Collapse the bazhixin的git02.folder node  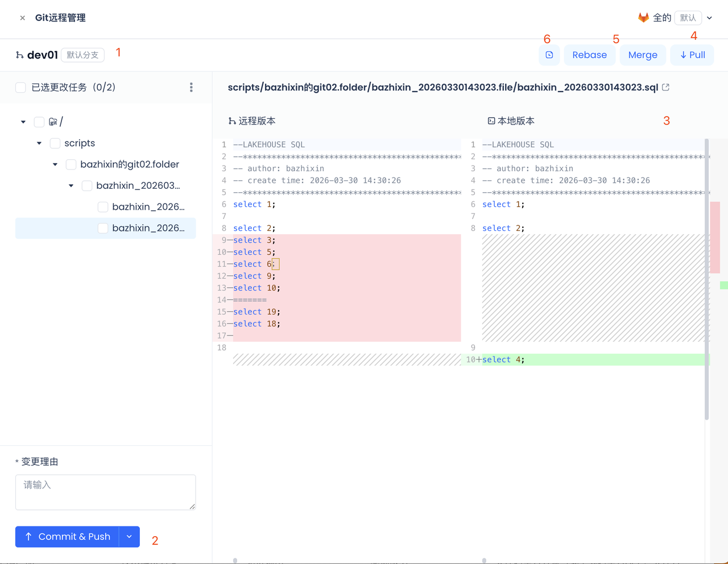[55, 164]
